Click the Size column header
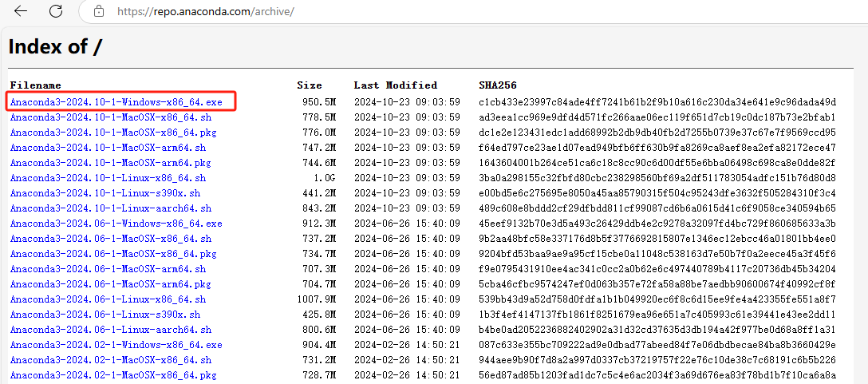This screenshot has width=868, height=384. point(309,85)
